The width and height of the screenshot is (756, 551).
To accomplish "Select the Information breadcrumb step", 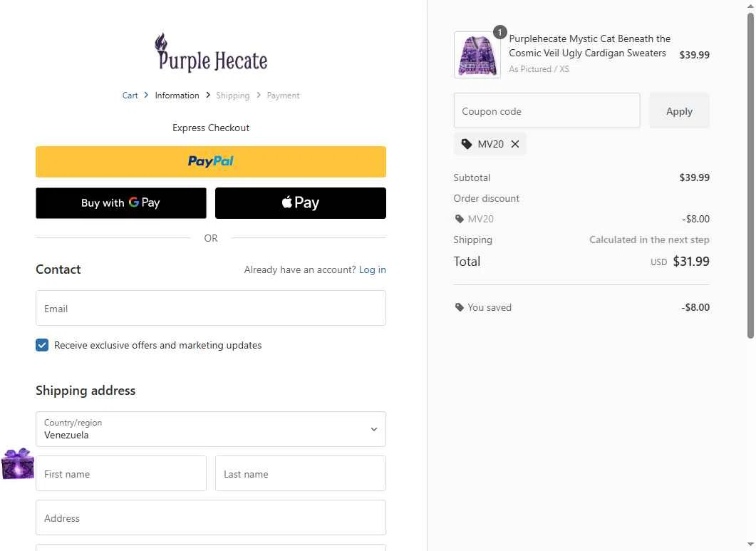I will [177, 96].
